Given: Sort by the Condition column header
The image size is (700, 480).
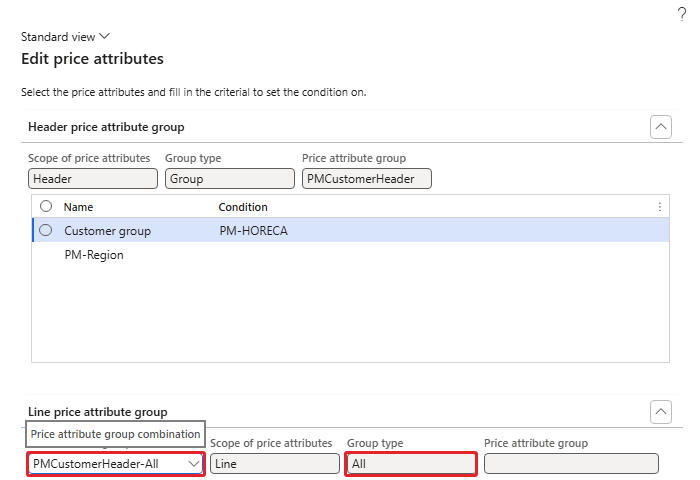Looking at the screenshot, I should coord(243,207).
